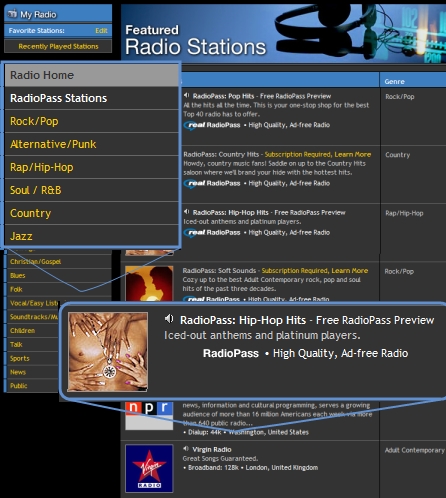Screen dimensions: 446x498
Task: Open the RadioPass: Pop Hits station title
Action: click(x=224, y=96)
